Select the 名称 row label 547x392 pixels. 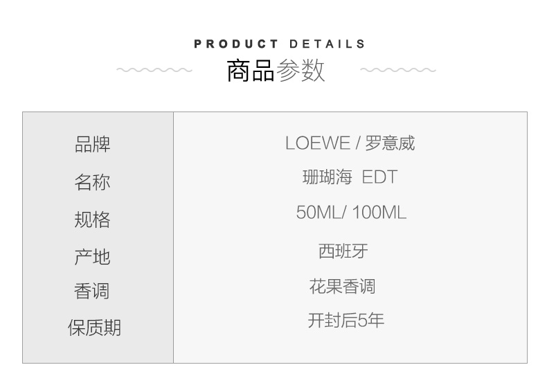[x=92, y=182]
